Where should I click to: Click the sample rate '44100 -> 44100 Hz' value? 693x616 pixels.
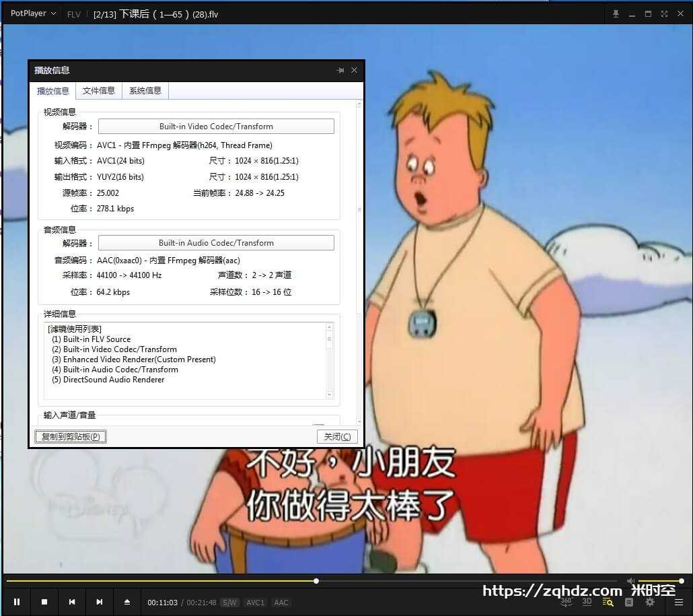[129, 275]
